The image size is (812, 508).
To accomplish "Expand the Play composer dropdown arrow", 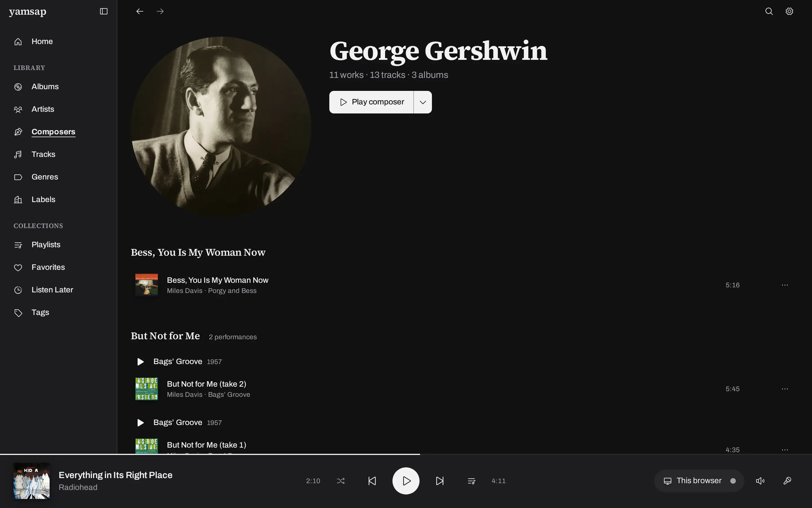I will (422, 102).
